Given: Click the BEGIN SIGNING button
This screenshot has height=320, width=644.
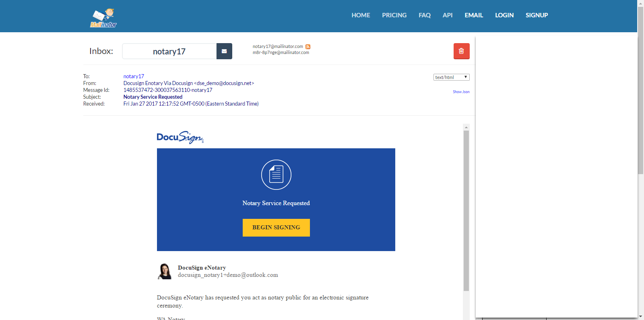Looking at the screenshot, I should (276, 228).
